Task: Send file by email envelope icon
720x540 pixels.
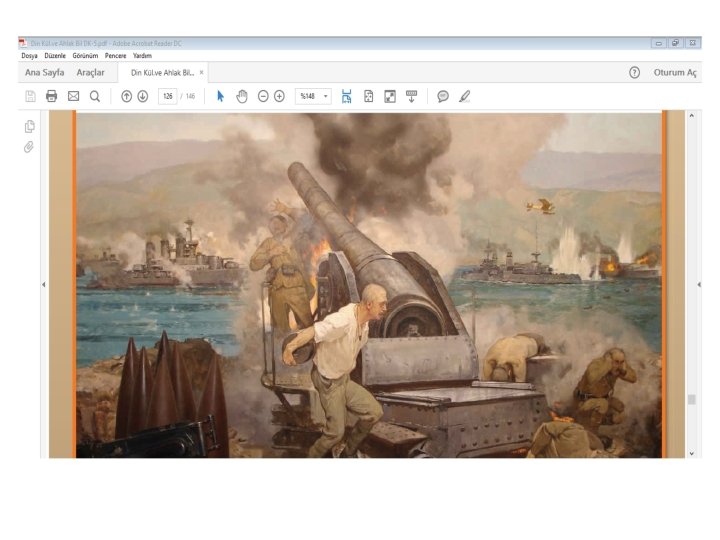Action: (x=73, y=96)
